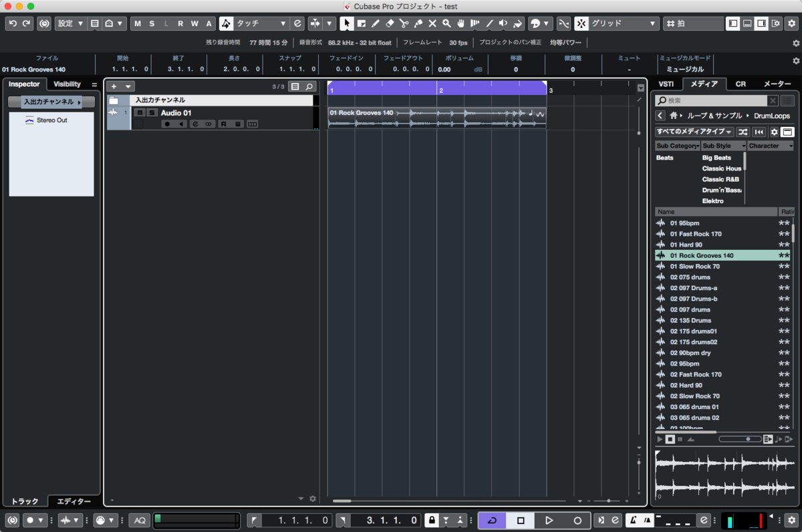Image resolution: width=802 pixels, height=532 pixels.
Task: Click the track search magnifier icon
Action: 309,87
